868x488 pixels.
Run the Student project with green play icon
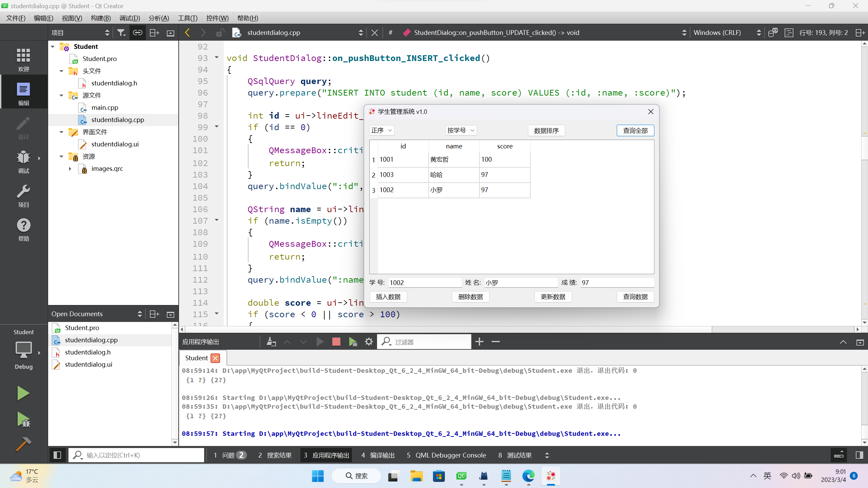(23, 393)
